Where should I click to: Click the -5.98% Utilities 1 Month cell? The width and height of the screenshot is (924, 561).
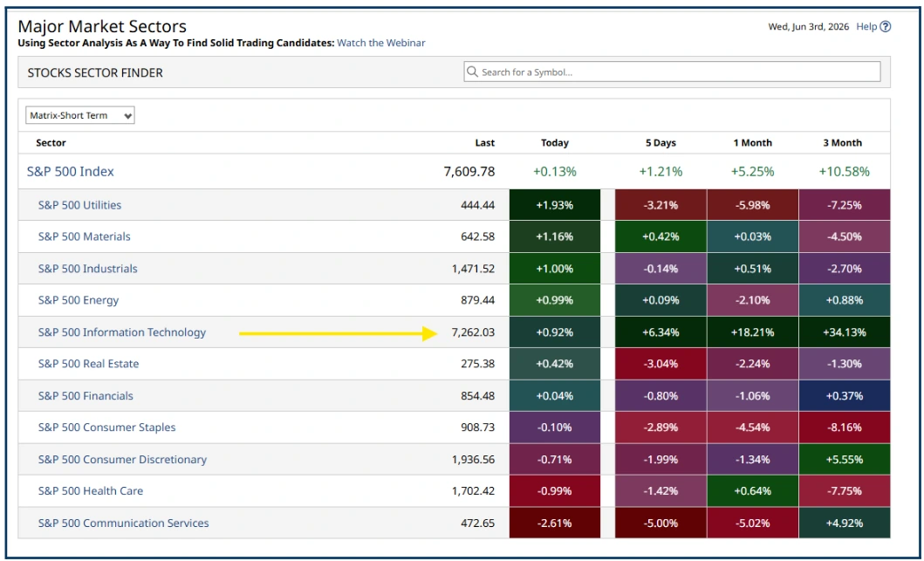[752, 205]
